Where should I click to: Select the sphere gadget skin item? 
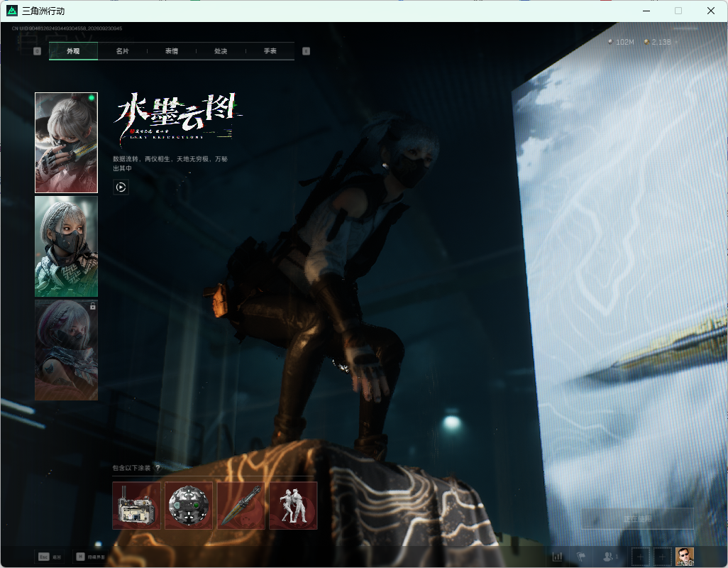tap(189, 506)
